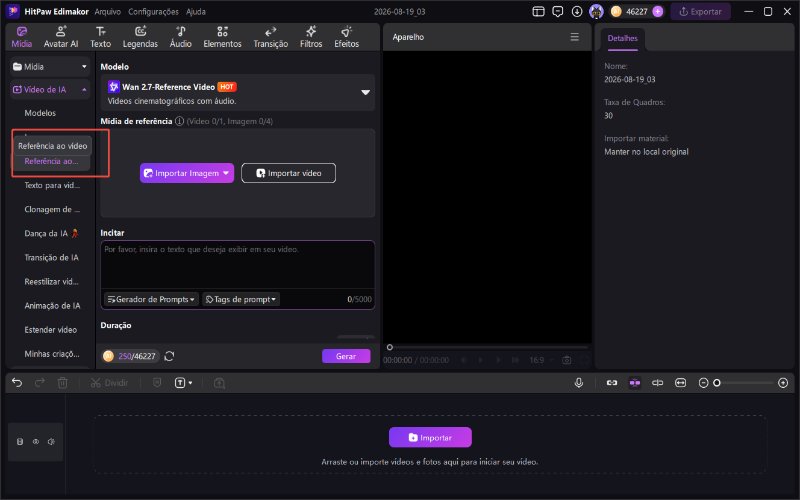
Task: Toggle the track lock icon
Action: pos(20,442)
